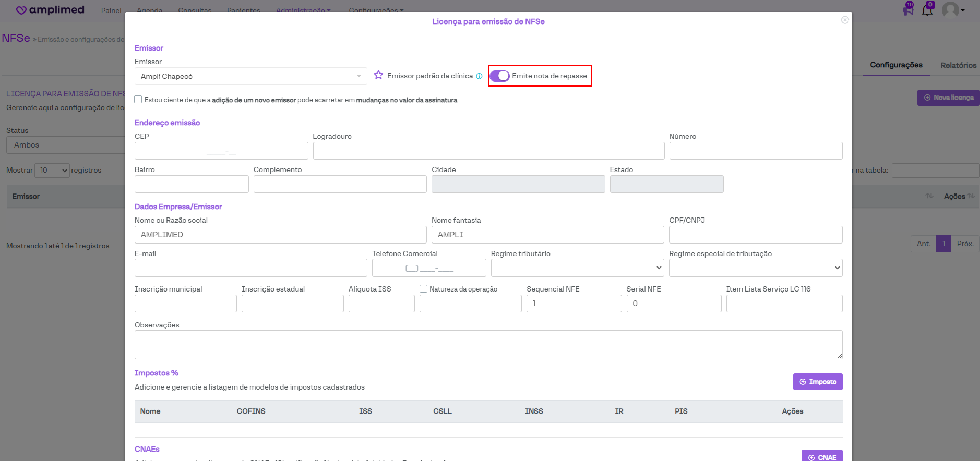
Task: Click the amplimed logo
Action: [x=50, y=10]
